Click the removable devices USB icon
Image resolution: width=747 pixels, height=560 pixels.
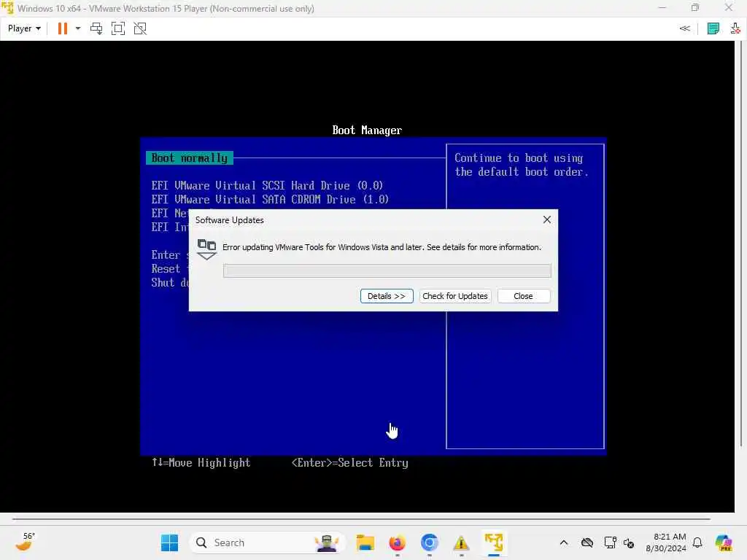click(x=735, y=28)
